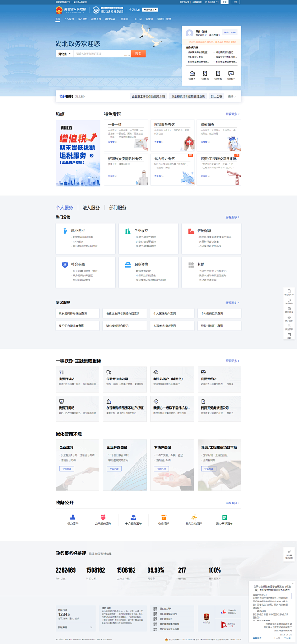Click 立即办理 under 企业开办登记
This screenshot has width=297, height=644.
[x=114, y=469]
